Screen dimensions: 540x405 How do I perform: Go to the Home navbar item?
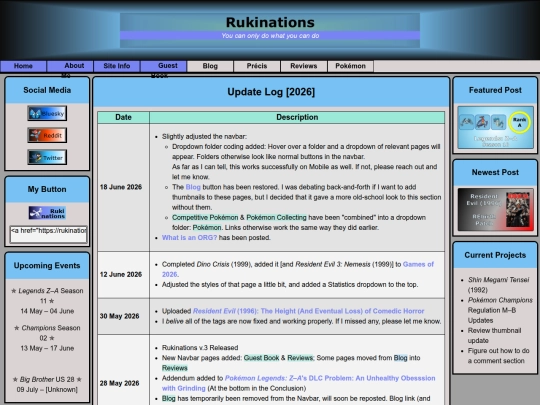23,66
